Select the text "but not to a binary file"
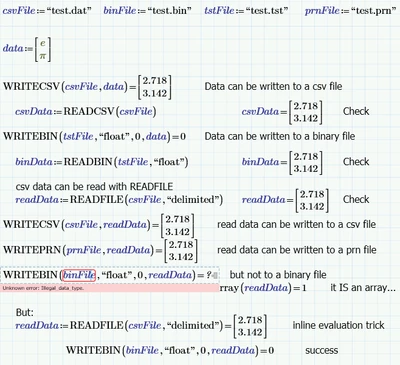Viewport: 400px width, 365px height. point(278,275)
